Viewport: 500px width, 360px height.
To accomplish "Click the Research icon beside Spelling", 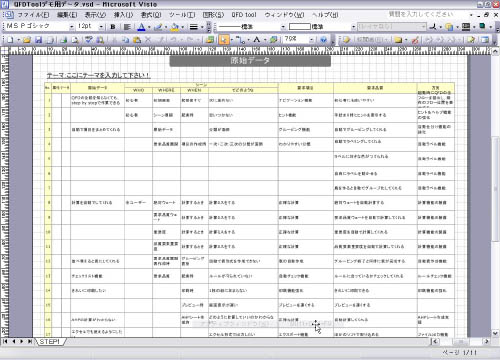I will [100, 40].
